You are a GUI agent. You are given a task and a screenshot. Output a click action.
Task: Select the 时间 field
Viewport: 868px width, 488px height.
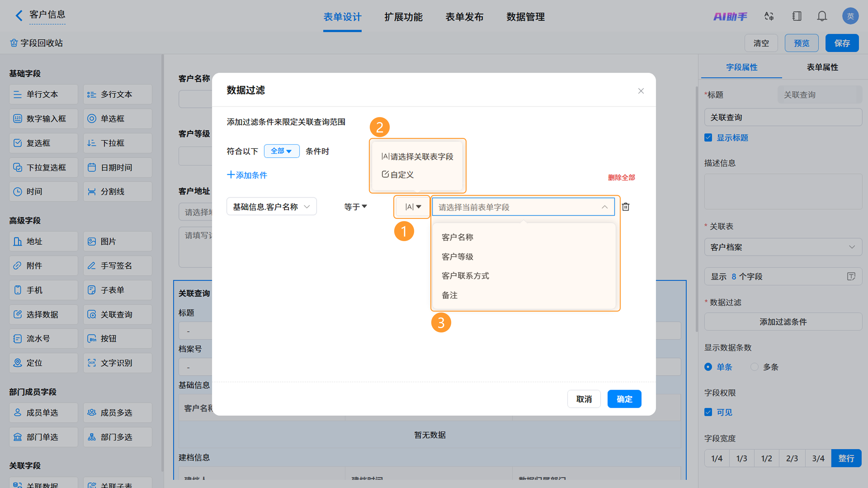tap(43, 192)
